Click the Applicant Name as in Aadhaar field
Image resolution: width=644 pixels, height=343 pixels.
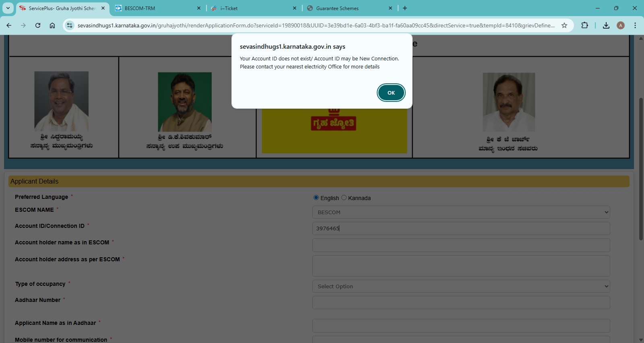[461, 326]
